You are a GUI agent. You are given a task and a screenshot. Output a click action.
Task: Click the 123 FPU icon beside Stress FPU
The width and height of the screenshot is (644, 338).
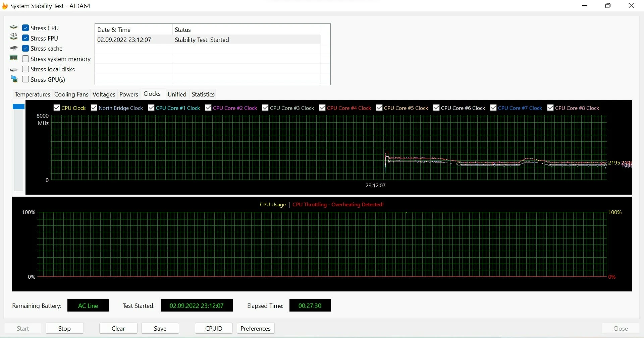(x=14, y=37)
